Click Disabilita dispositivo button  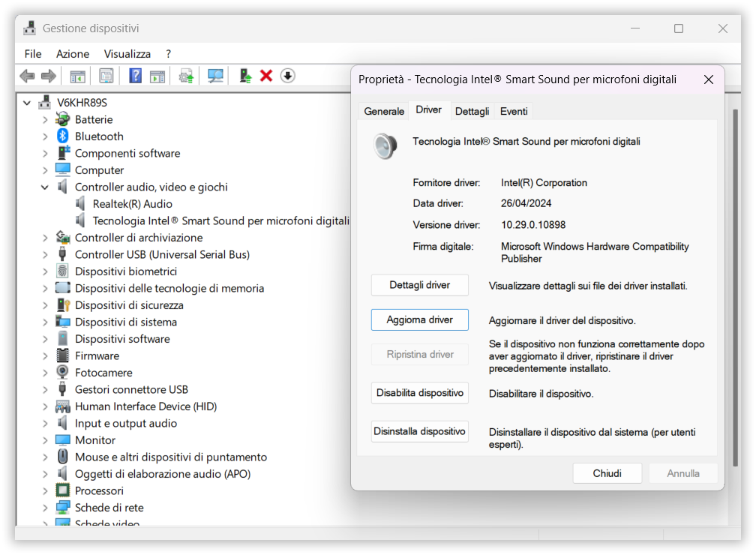[419, 393]
